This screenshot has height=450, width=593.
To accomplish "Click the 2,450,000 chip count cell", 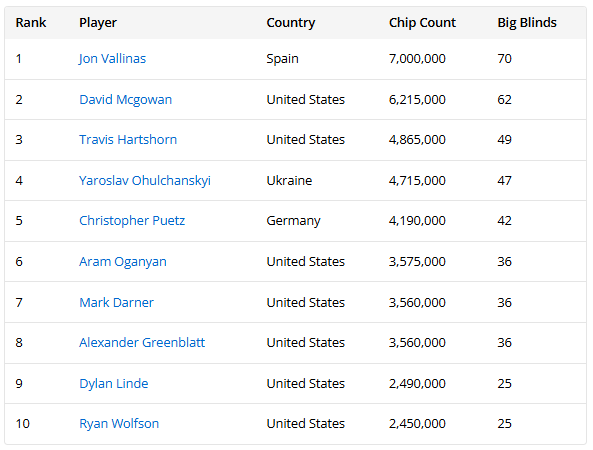I will (x=417, y=424).
